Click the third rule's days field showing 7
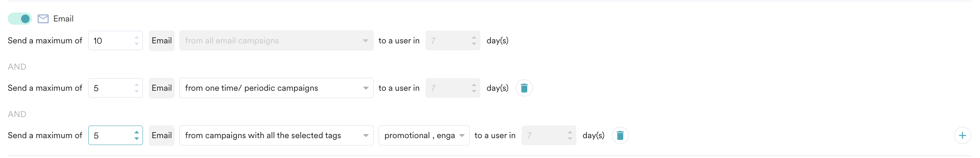The width and height of the screenshot is (980, 158). [549, 135]
